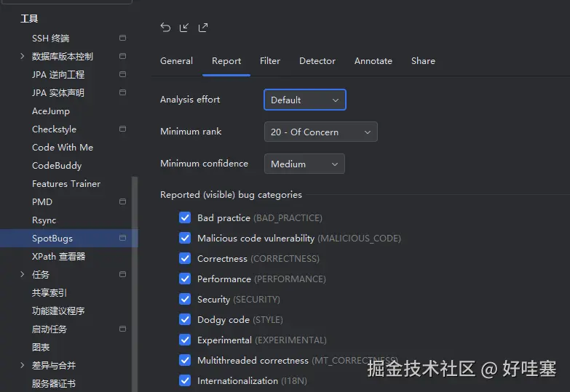Open CodeBuddy settings
The width and height of the screenshot is (570, 392).
pos(57,165)
